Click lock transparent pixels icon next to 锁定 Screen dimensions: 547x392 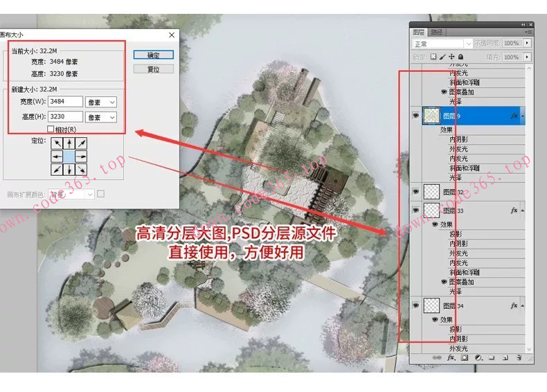[x=433, y=57]
